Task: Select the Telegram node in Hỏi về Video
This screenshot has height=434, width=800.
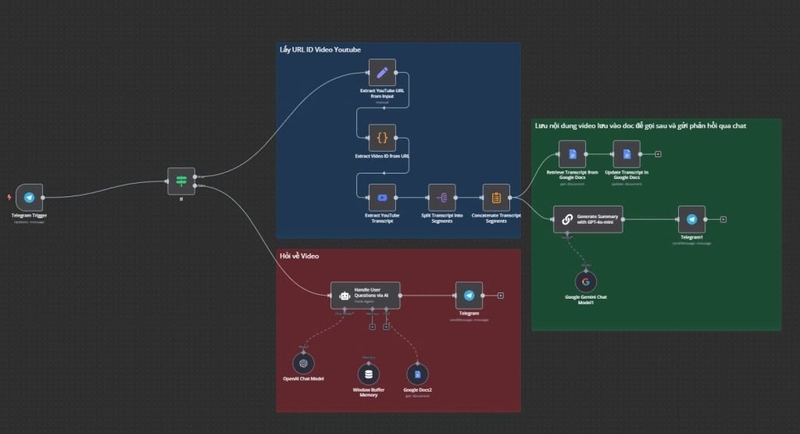Action: pos(469,295)
